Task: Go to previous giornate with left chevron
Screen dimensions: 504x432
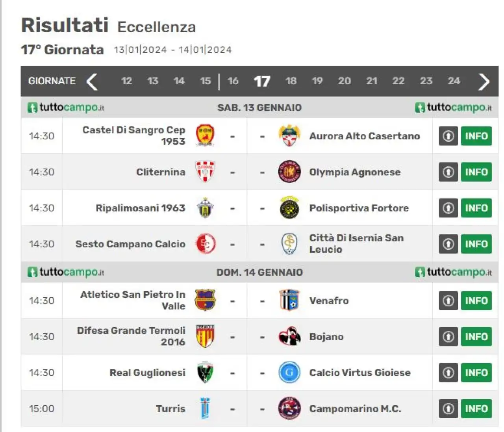Action: (92, 82)
